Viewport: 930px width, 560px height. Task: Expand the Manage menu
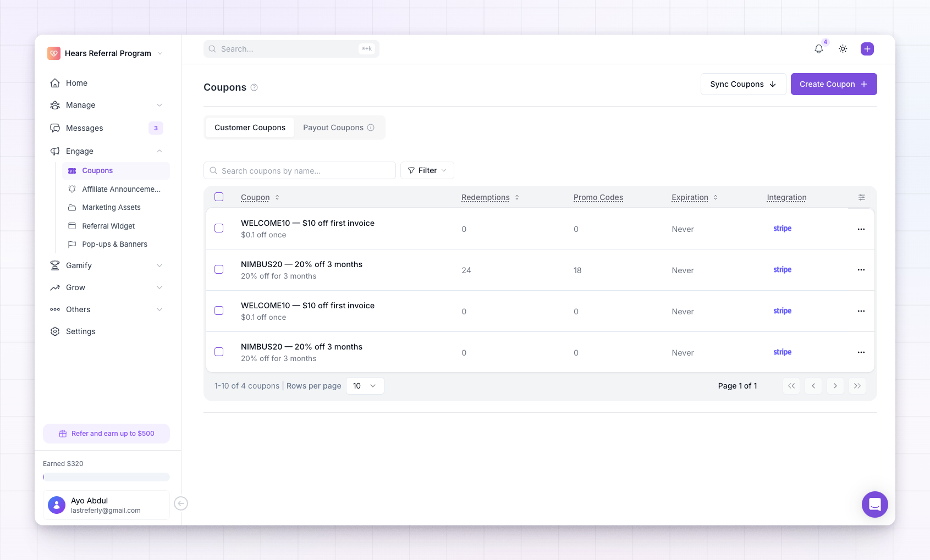pyautogui.click(x=107, y=105)
